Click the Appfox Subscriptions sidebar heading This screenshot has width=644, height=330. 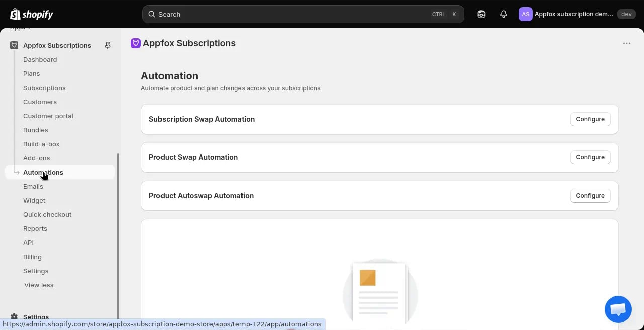(57, 45)
